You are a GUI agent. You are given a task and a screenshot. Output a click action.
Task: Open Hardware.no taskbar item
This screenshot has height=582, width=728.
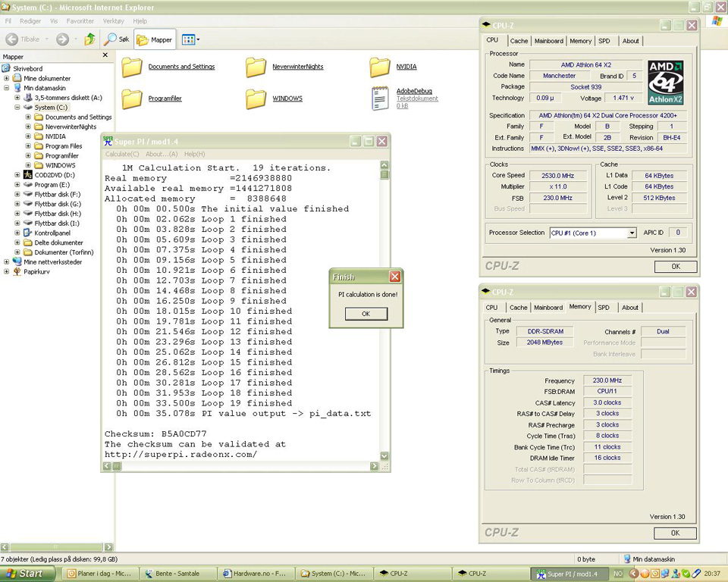[256, 574]
